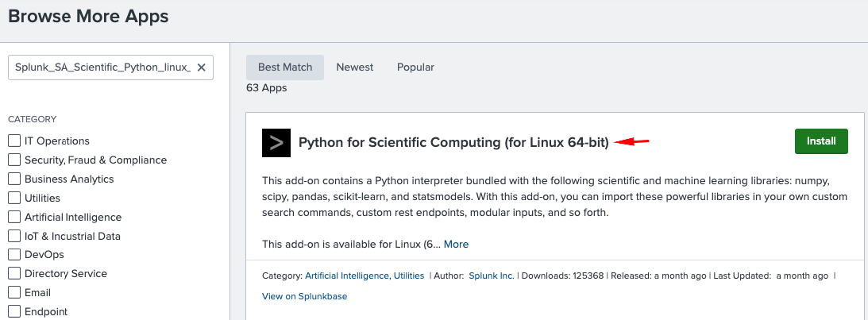Clear the search field with X icon
868x320 pixels.
(201, 67)
